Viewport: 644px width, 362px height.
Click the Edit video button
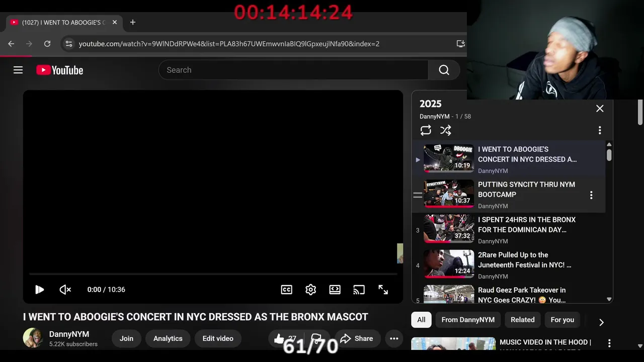pyautogui.click(x=218, y=338)
